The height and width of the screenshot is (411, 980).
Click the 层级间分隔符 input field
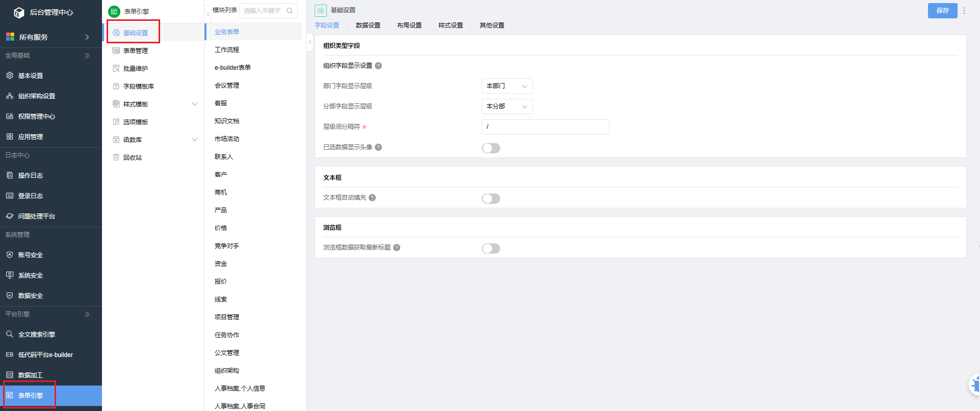545,127
